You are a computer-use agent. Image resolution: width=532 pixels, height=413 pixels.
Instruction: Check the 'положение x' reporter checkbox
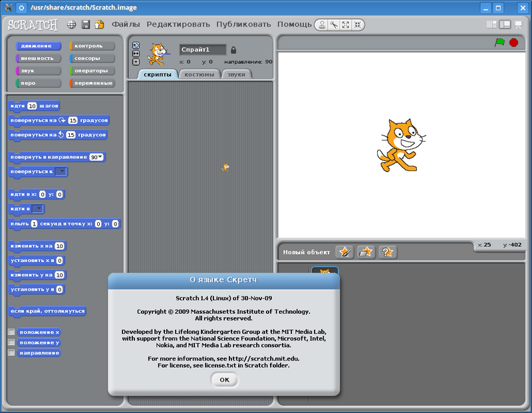point(11,332)
